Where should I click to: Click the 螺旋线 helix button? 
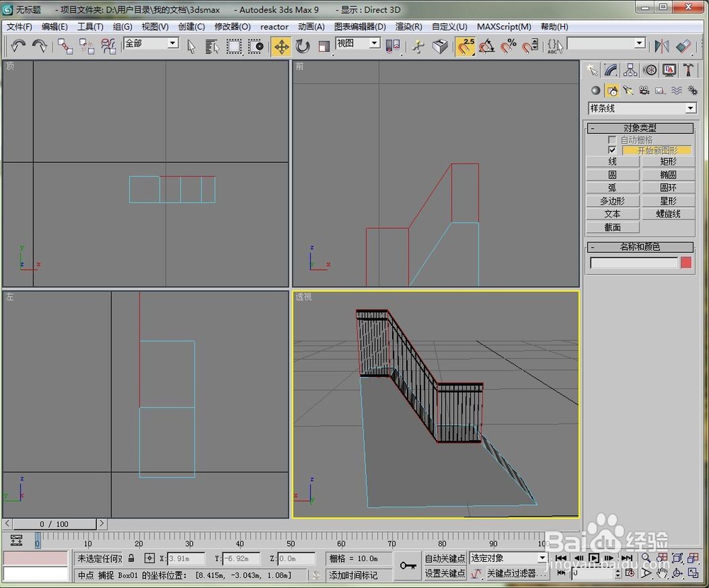tap(668, 214)
